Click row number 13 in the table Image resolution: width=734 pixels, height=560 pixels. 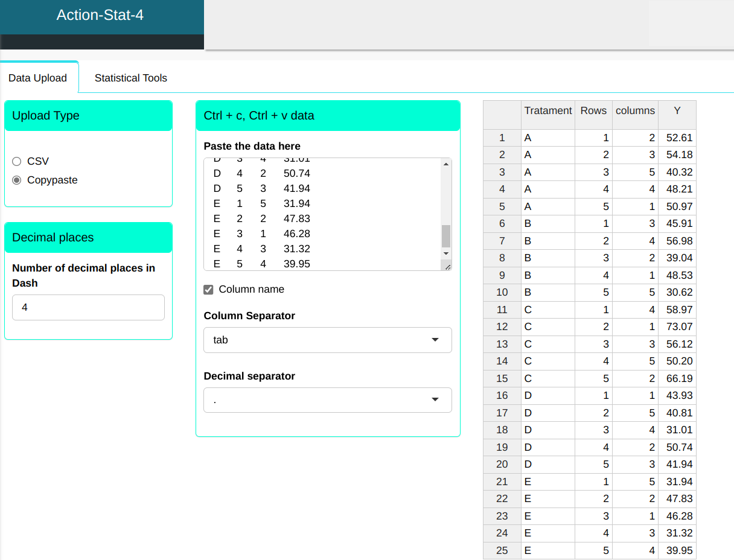(502, 344)
